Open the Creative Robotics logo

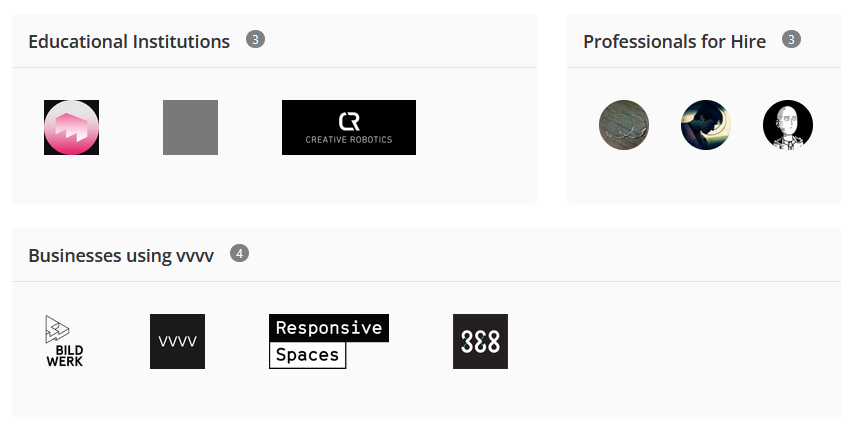pos(349,128)
